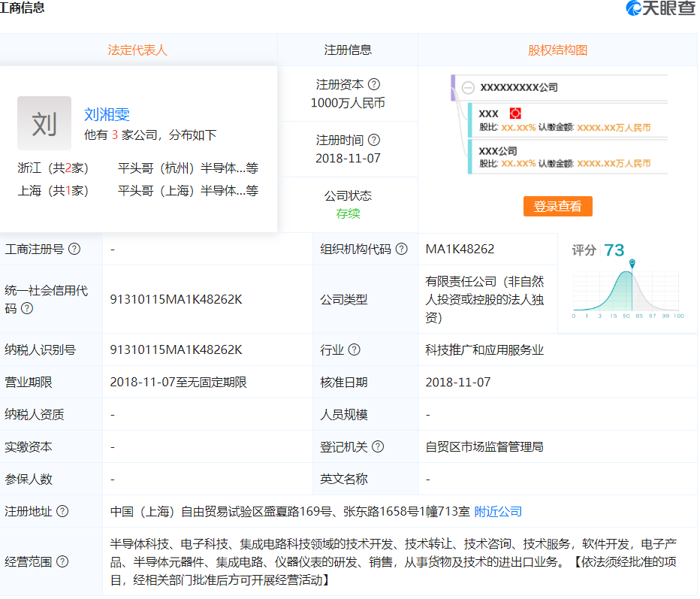Open the 附近公司 nearby companies link

click(x=498, y=511)
